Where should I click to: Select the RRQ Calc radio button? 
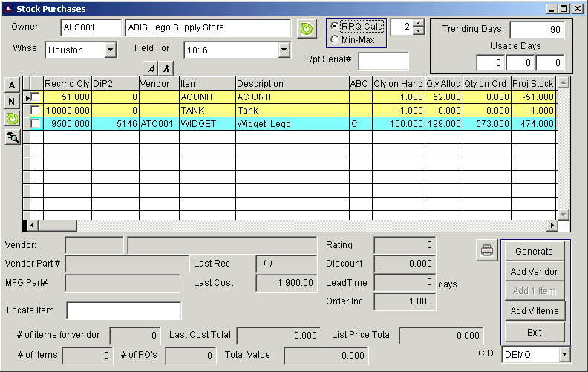pos(335,26)
